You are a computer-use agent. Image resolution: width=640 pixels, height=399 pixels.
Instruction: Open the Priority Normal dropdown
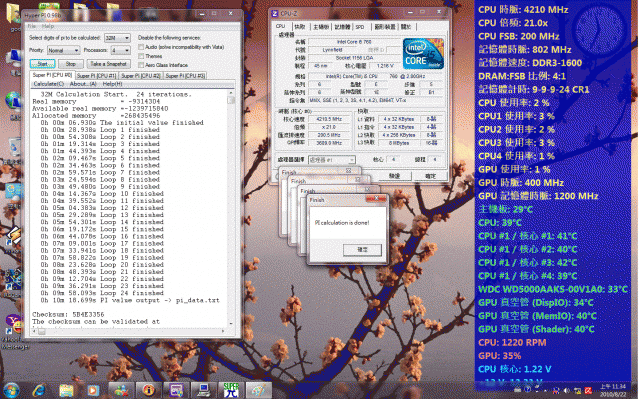(x=63, y=50)
